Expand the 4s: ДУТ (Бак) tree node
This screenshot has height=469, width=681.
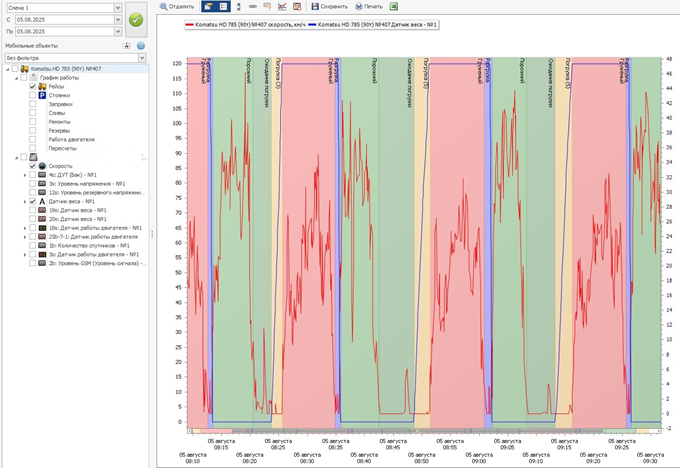click(x=25, y=175)
